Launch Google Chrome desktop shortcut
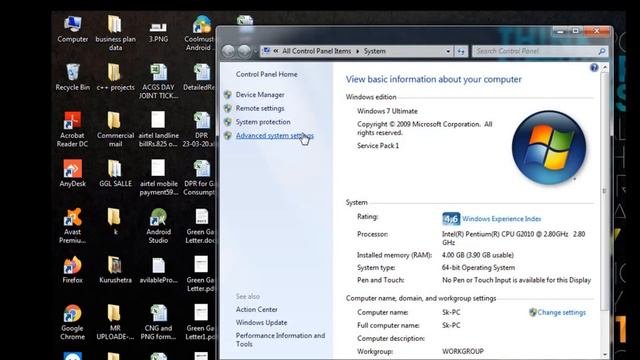The image size is (640, 360). [72, 322]
